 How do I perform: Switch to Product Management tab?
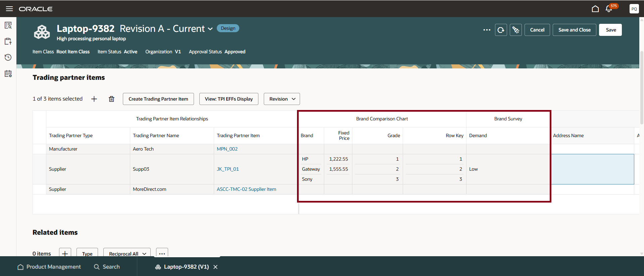[x=49, y=267]
